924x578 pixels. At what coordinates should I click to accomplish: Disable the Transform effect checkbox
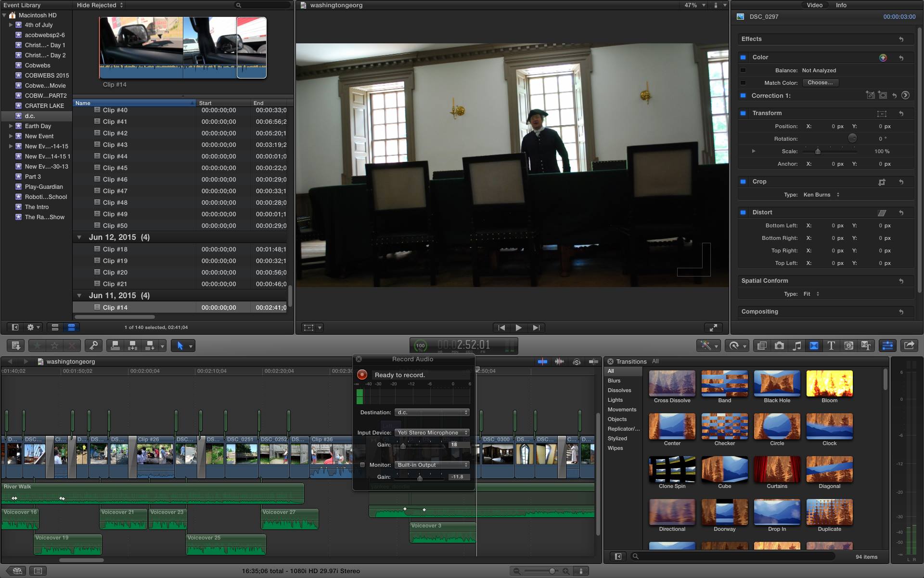tap(743, 113)
